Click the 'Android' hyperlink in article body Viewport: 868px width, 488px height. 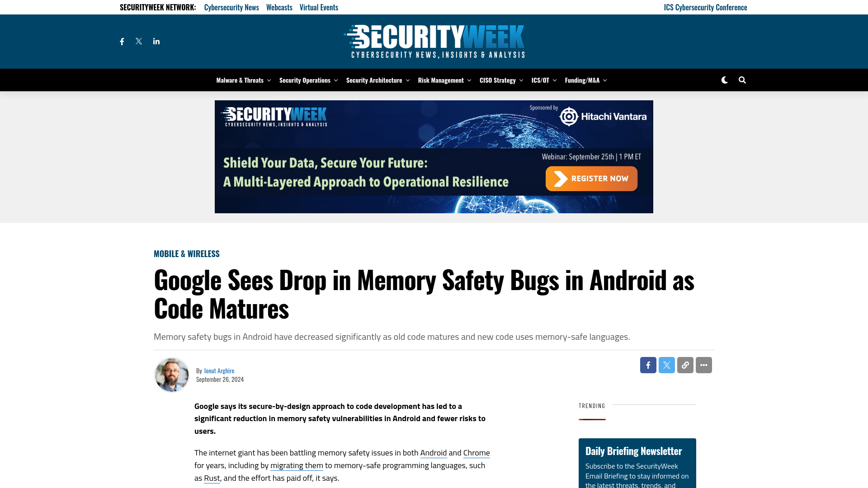(434, 453)
